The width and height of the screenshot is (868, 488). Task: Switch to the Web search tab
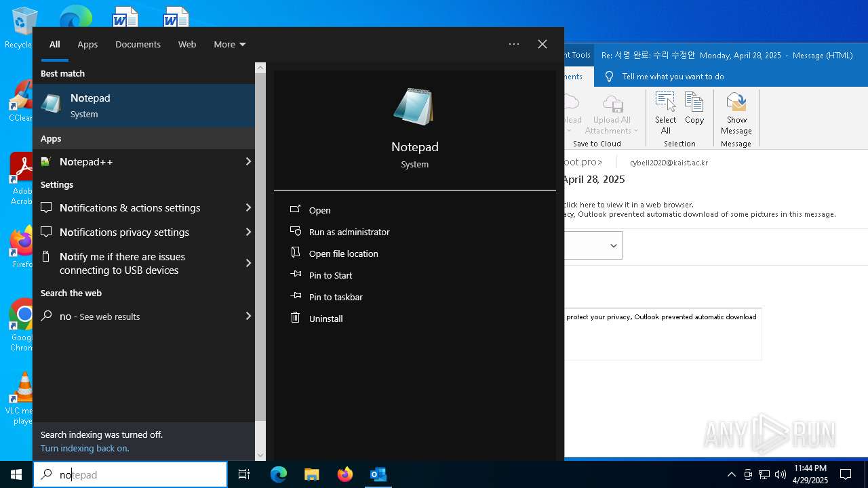[x=187, y=44]
